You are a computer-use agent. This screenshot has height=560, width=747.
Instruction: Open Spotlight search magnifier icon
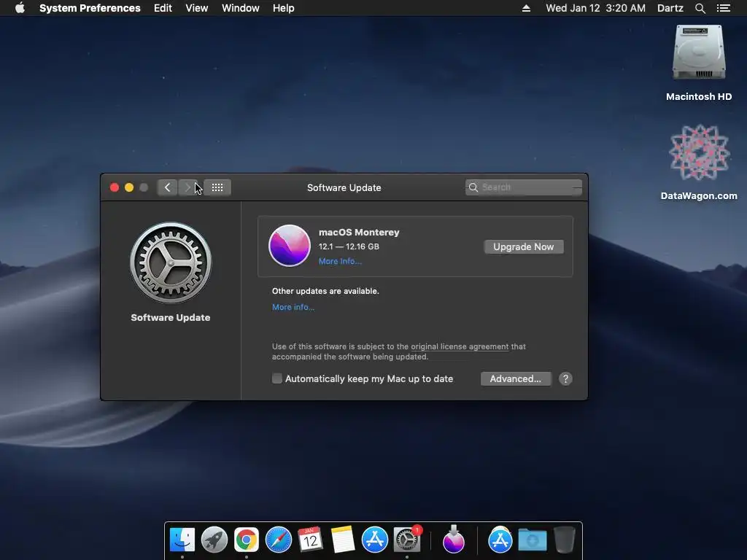(700, 8)
